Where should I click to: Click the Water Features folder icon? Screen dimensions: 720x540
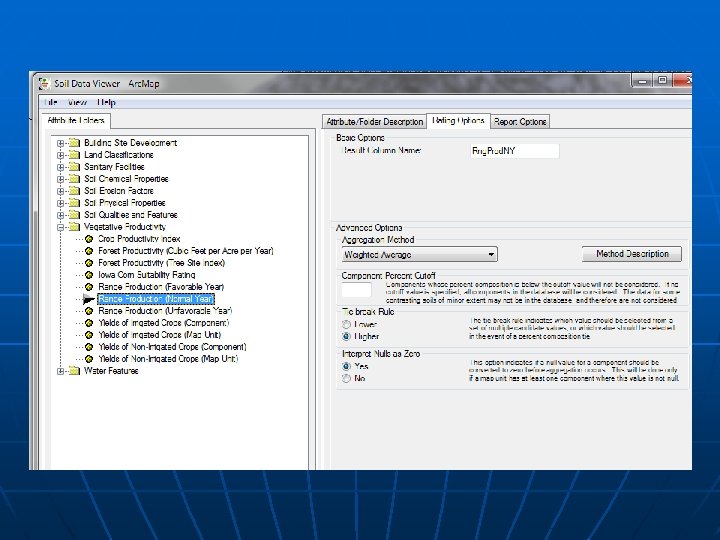(74, 371)
